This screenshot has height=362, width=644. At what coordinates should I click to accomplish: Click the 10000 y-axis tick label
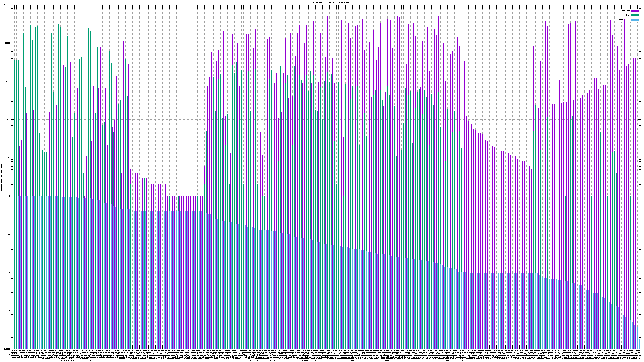[x=8, y=43]
